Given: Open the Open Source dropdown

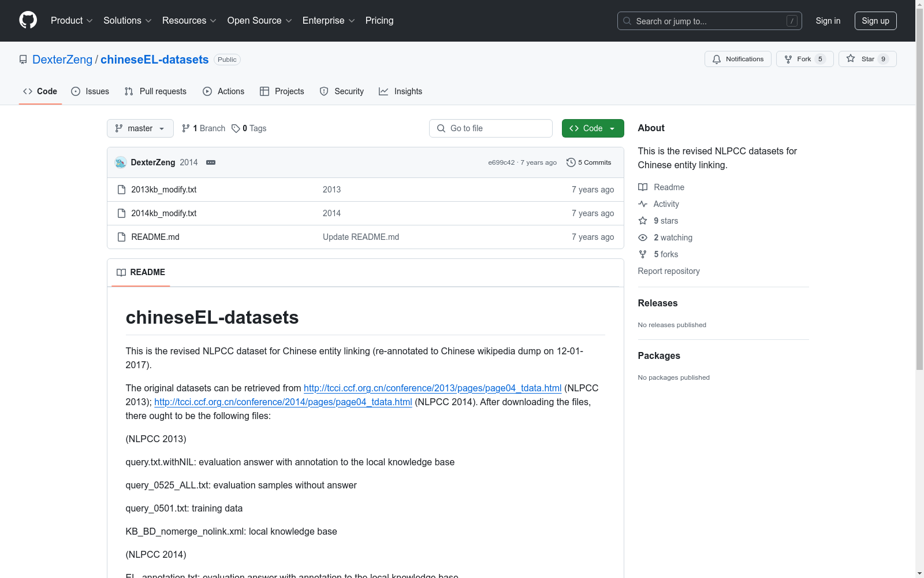Looking at the screenshot, I should point(260,21).
